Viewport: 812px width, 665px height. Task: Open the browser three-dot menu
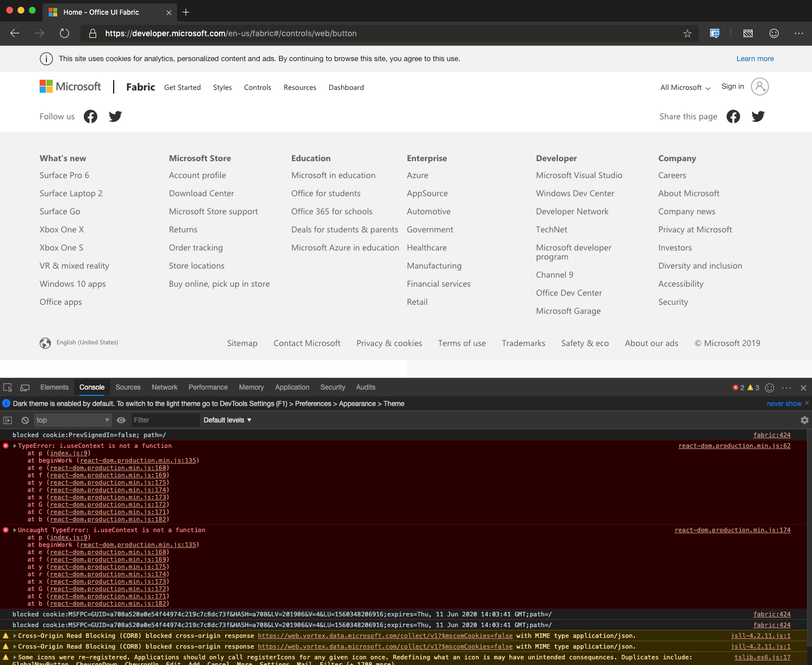pos(799,33)
